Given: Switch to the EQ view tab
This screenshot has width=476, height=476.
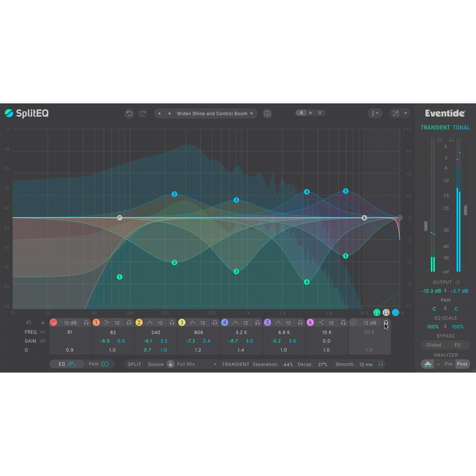Looking at the screenshot, I should (x=67, y=364).
